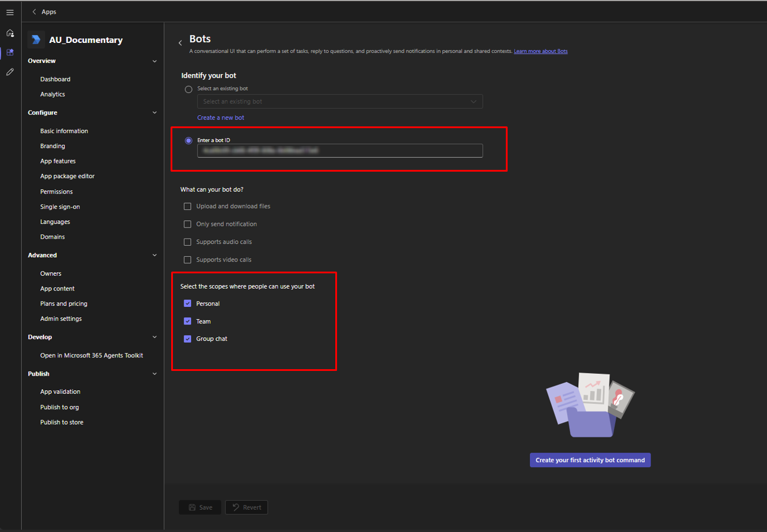This screenshot has height=532, width=767.
Task: Click Create your first activity bot command
Action: point(590,460)
